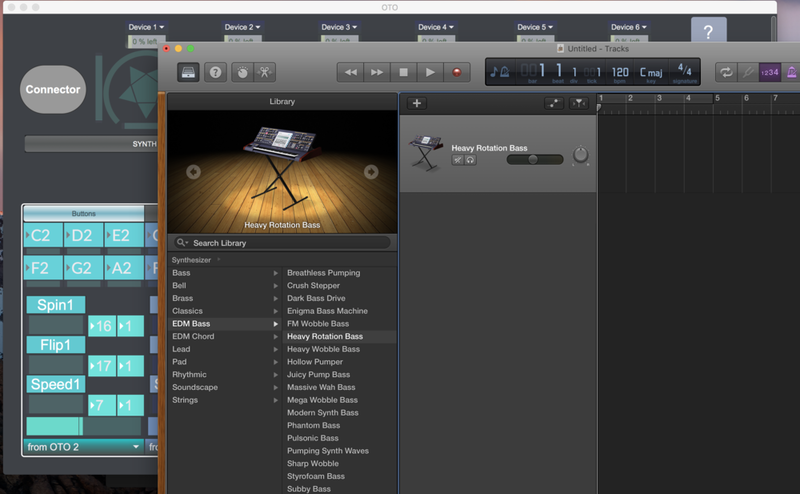Select Heavy Wobble Bass patch
The image size is (800, 494).
pos(323,349)
